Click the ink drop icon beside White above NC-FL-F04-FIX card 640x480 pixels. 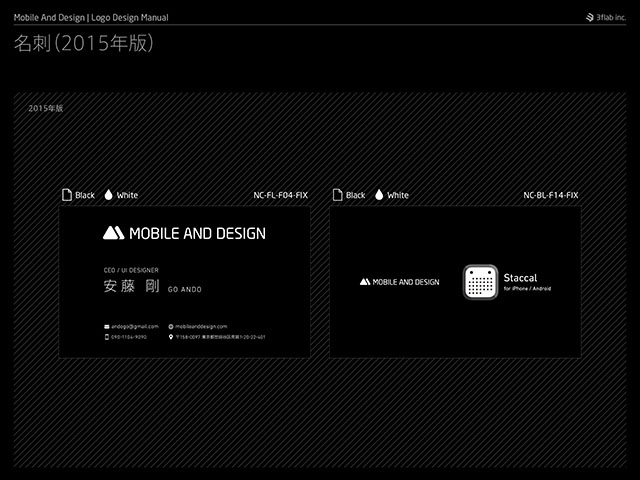[108, 195]
